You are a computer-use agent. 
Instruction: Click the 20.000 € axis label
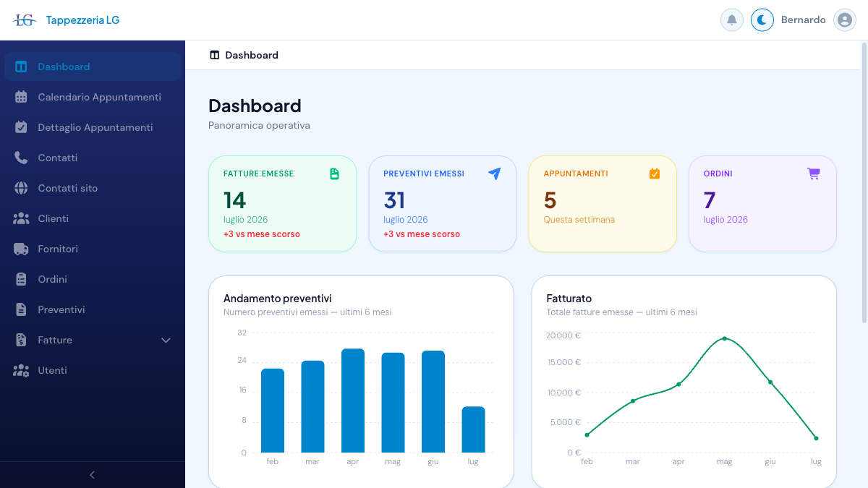(564, 335)
